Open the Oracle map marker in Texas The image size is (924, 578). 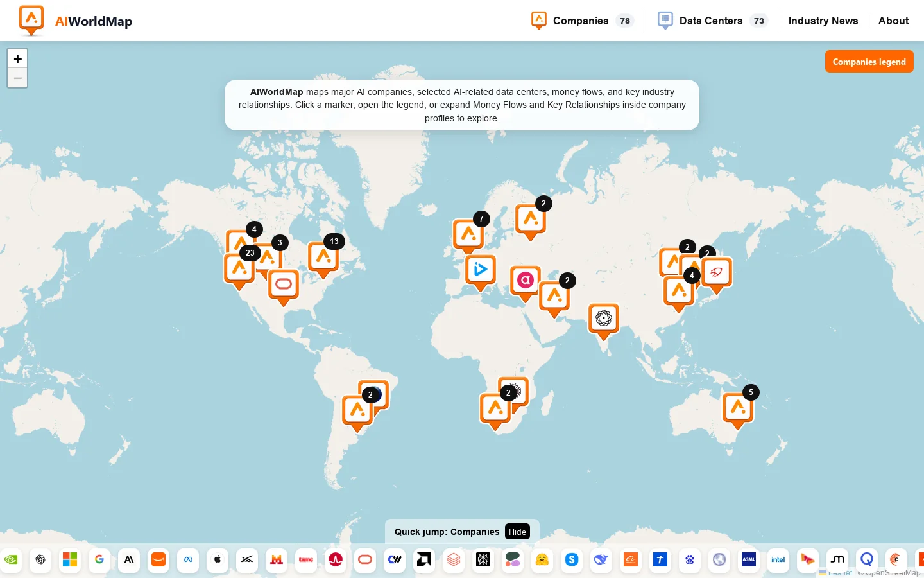(x=284, y=286)
